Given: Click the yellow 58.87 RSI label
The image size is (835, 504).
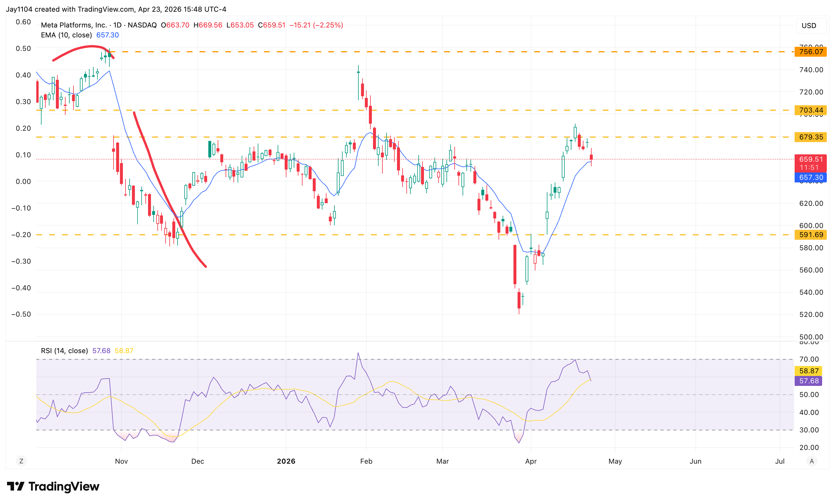Looking at the screenshot, I should pos(809,371).
